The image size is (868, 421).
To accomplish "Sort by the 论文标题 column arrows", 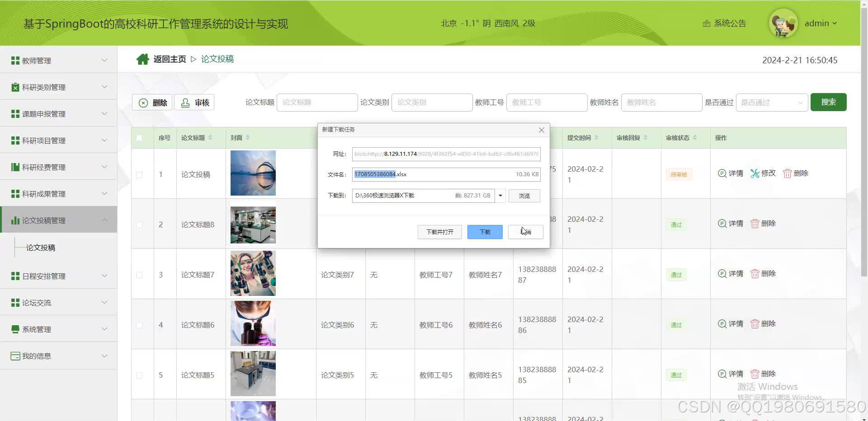I will pos(210,137).
